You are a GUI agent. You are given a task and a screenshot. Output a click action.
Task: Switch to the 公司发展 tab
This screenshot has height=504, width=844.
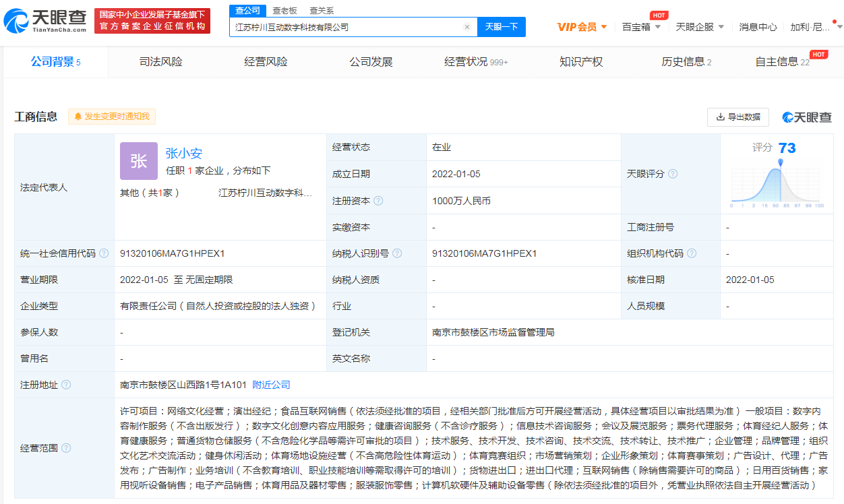click(371, 62)
